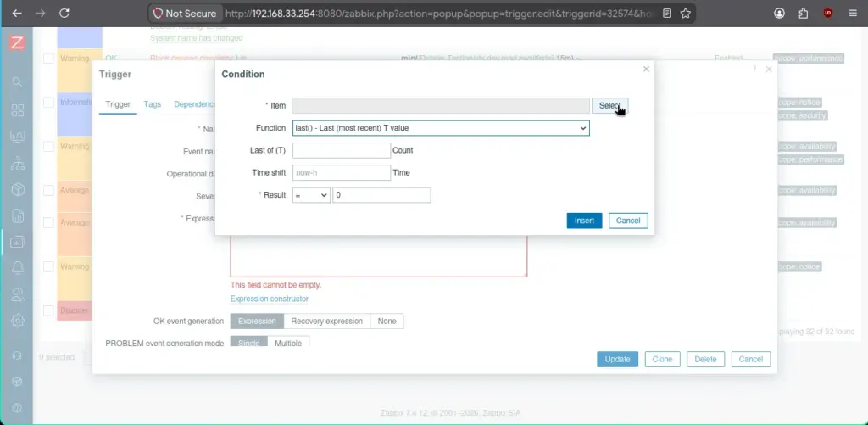Open the Data collection sidebar icon
This screenshot has width=868, height=425.
17,242
